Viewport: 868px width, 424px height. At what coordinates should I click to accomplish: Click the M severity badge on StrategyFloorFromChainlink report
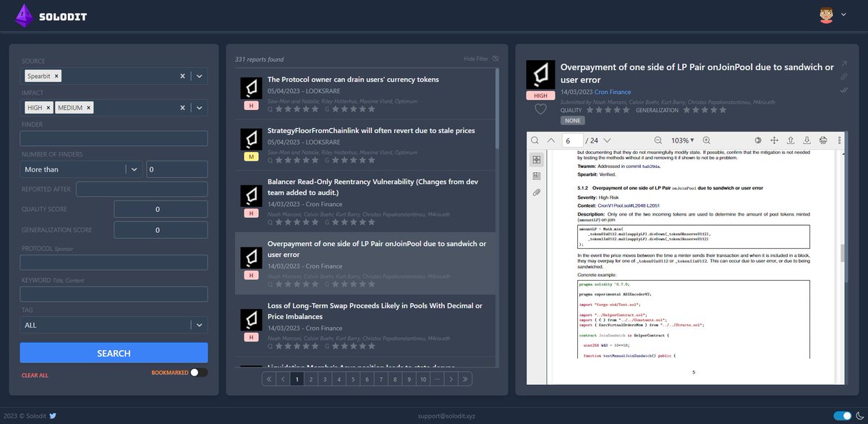pyautogui.click(x=251, y=157)
